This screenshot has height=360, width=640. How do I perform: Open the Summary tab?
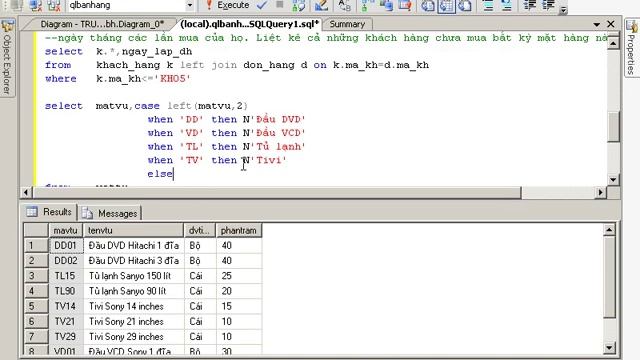pos(347,24)
